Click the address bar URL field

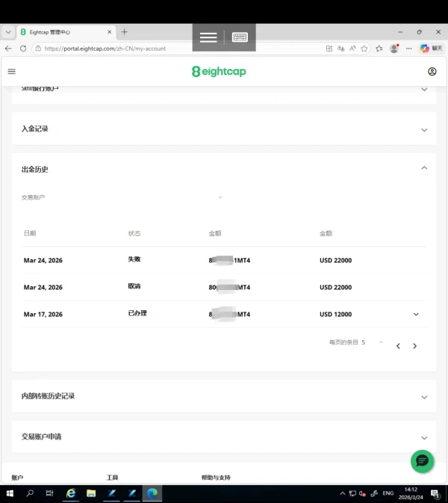[x=179, y=49]
